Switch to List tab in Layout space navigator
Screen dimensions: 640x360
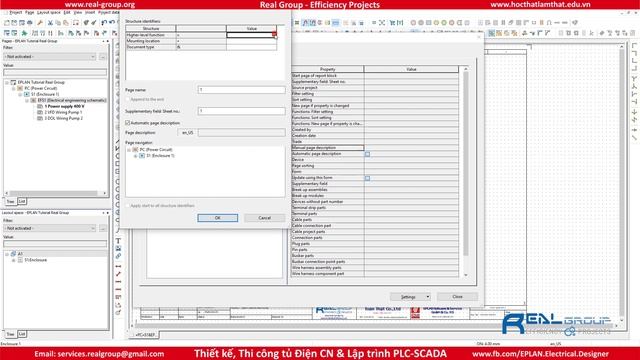(x=22, y=334)
